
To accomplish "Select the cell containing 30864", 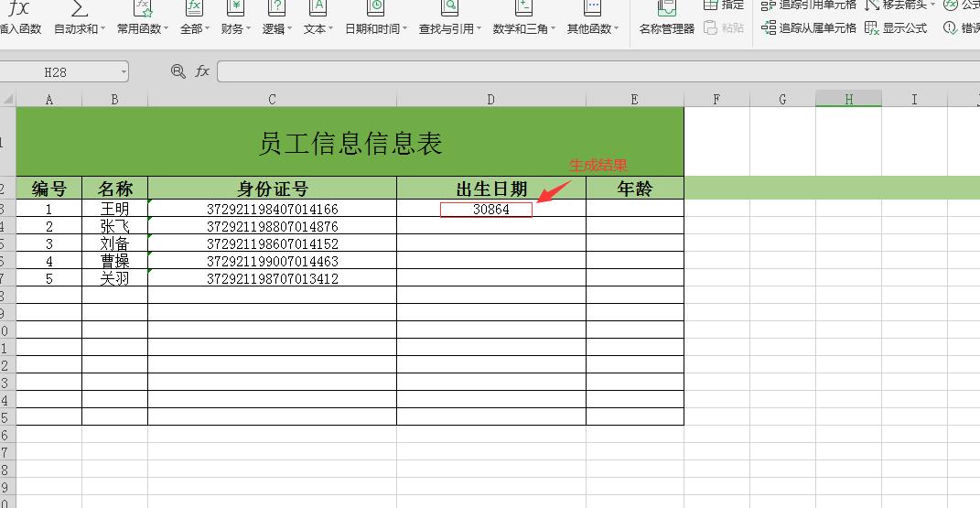I will coord(491,209).
